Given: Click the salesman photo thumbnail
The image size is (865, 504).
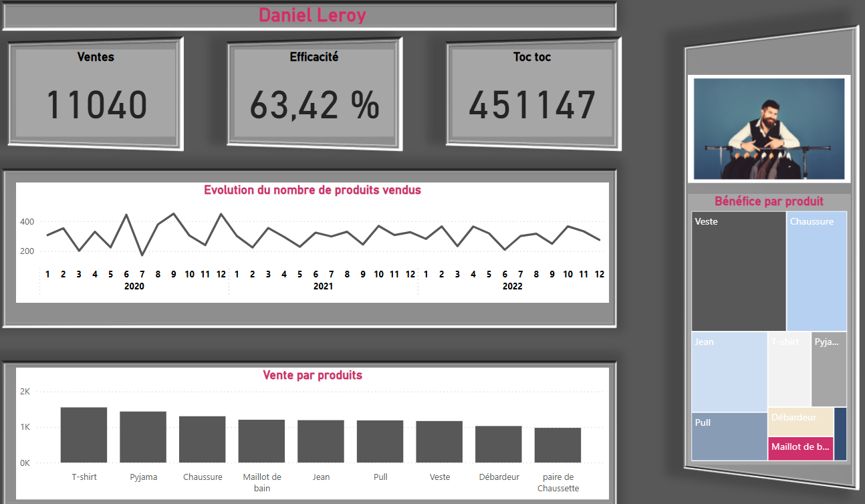Looking at the screenshot, I should coord(768,128).
